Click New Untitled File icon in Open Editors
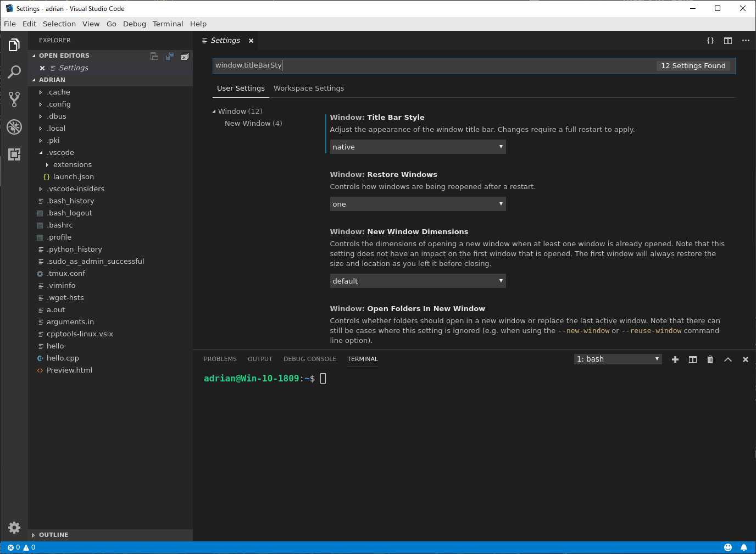The image size is (756, 554). tap(154, 56)
